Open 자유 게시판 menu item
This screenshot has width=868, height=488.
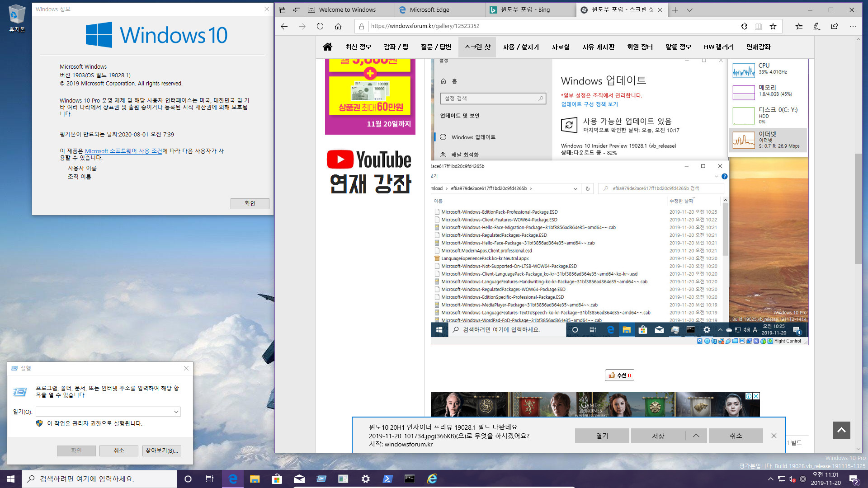coord(599,47)
